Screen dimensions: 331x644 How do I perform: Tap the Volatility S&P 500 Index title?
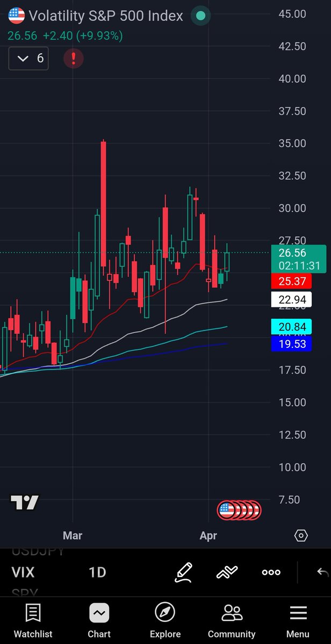[106, 16]
